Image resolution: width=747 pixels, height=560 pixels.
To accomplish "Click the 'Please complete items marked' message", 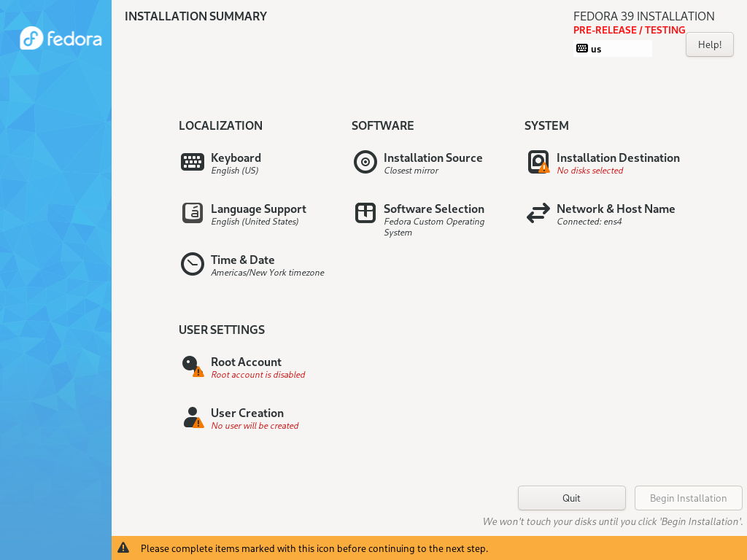I will tap(314, 548).
